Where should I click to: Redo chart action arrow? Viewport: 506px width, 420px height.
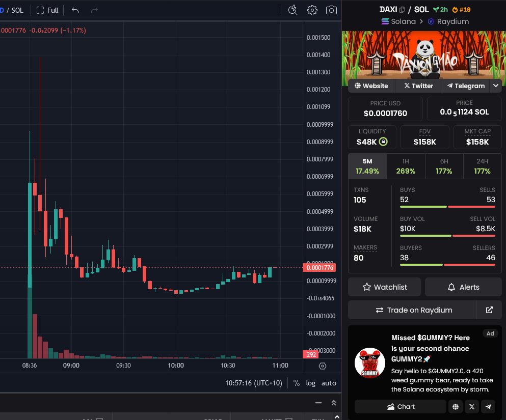(x=94, y=10)
